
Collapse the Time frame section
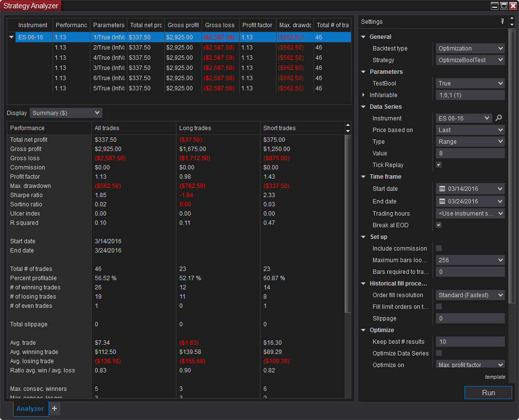click(363, 177)
